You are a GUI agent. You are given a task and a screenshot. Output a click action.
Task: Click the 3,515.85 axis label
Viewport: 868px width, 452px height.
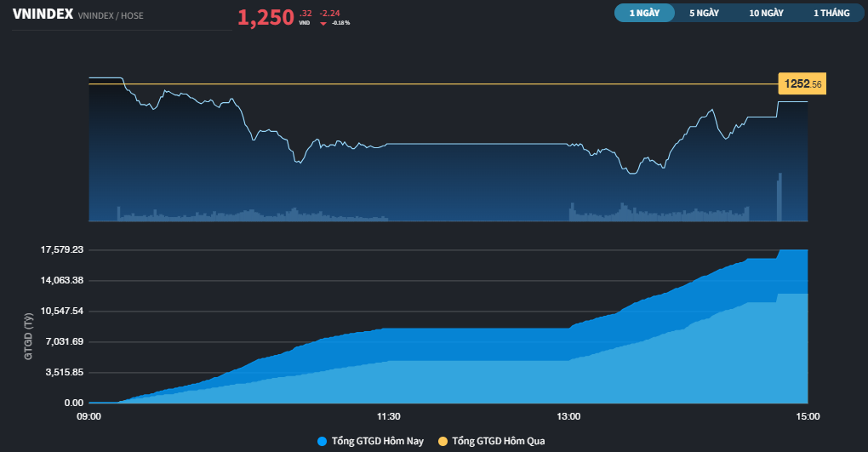pos(64,372)
